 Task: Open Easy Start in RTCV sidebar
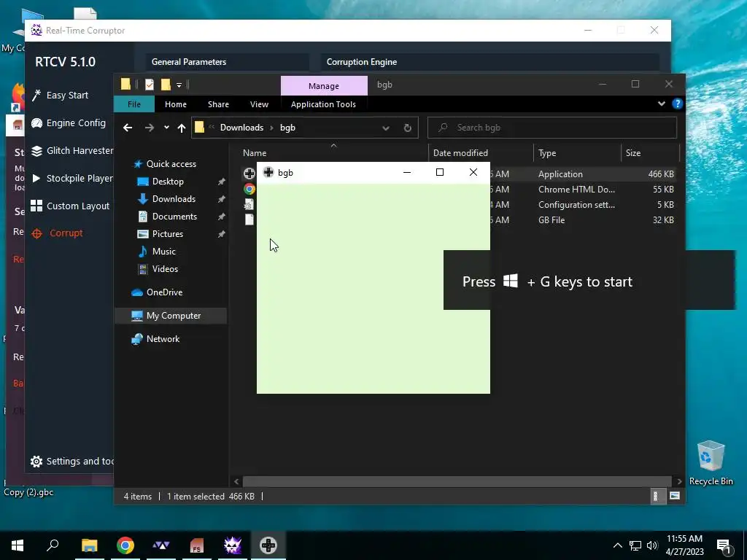coord(60,96)
